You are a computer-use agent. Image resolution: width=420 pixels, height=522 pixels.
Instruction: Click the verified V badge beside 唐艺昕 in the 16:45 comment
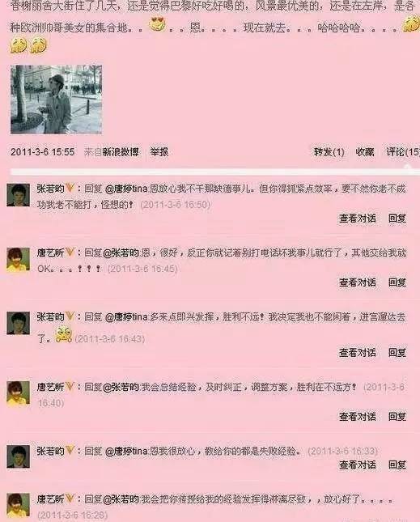pyautogui.click(x=70, y=253)
